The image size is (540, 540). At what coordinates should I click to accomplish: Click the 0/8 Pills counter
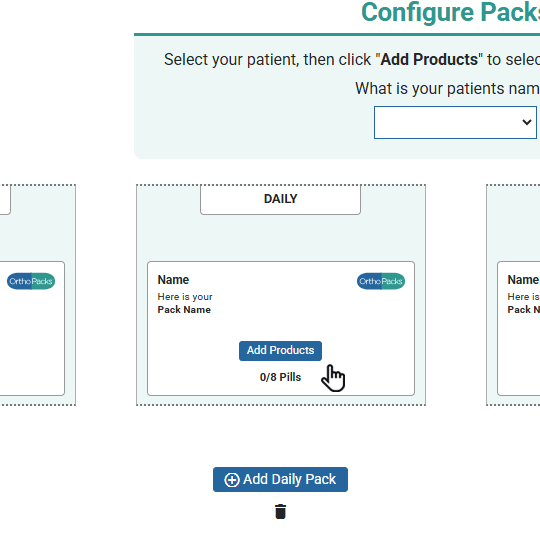click(280, 377)
